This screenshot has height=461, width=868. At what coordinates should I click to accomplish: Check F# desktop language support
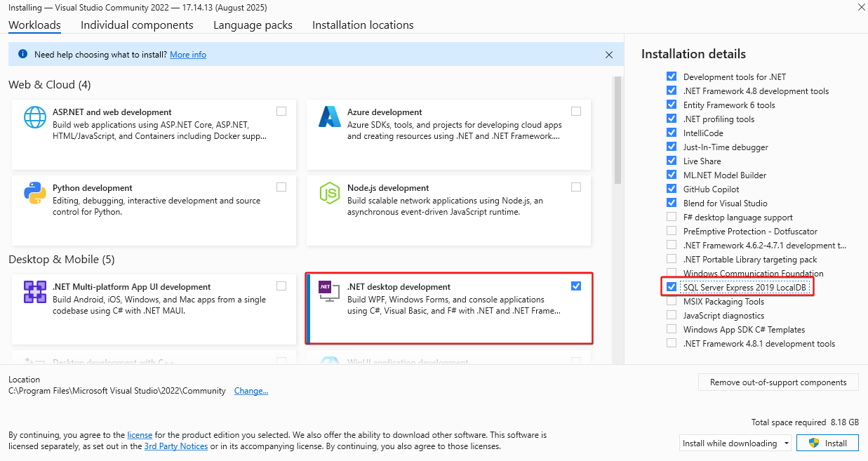click(671, 216)
